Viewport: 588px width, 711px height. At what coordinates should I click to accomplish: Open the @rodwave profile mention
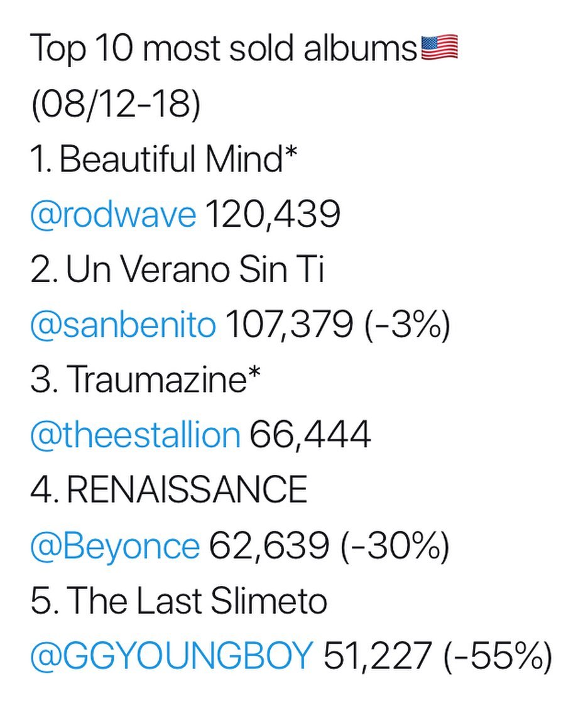click(x=113, y=215)
